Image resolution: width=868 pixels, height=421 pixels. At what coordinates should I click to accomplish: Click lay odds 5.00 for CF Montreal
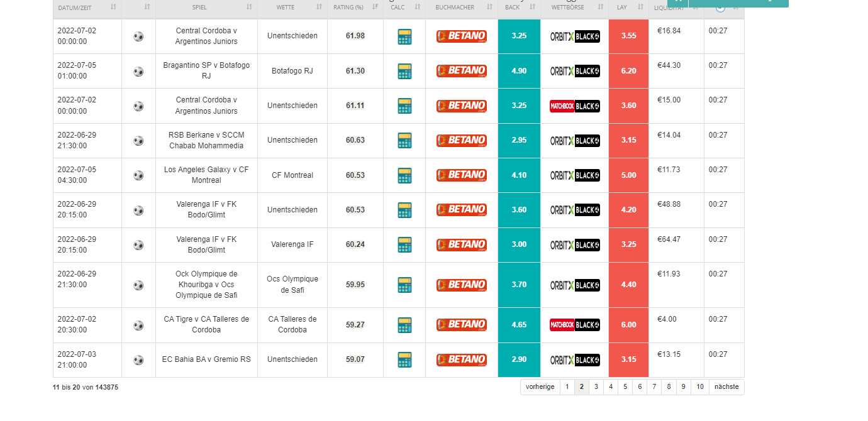tap(628, 175)
